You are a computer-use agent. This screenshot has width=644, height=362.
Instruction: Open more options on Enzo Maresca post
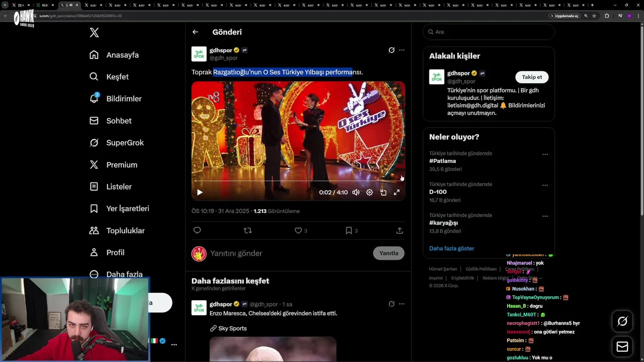click(401, 304)
